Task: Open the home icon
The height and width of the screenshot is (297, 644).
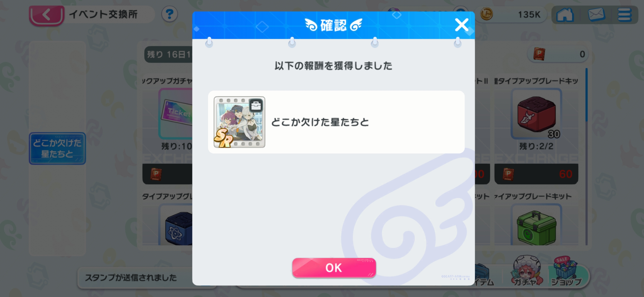Action: point(565,15)
